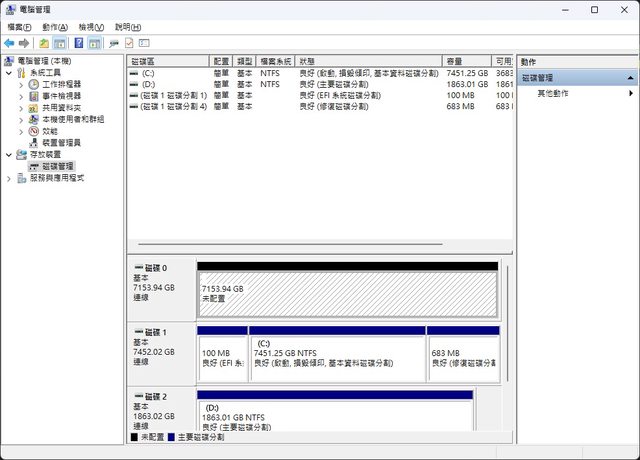Expand the 服務與應用程式 node
Viewport: 640px width, 460px height.
tap(9, 178)
